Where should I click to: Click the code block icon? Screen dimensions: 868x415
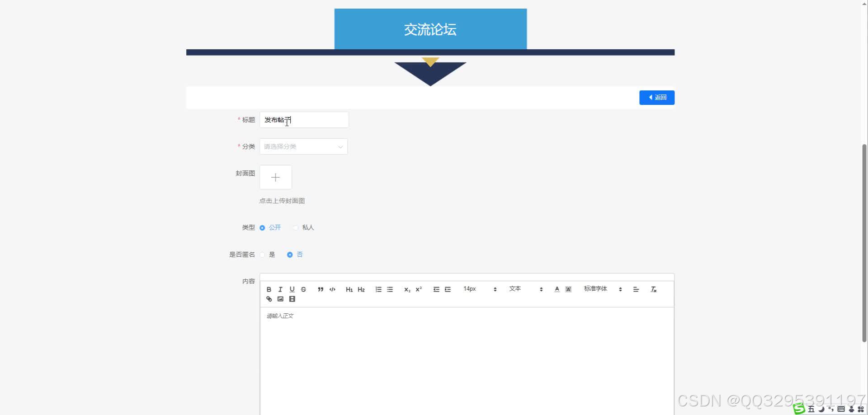(332, 289)
